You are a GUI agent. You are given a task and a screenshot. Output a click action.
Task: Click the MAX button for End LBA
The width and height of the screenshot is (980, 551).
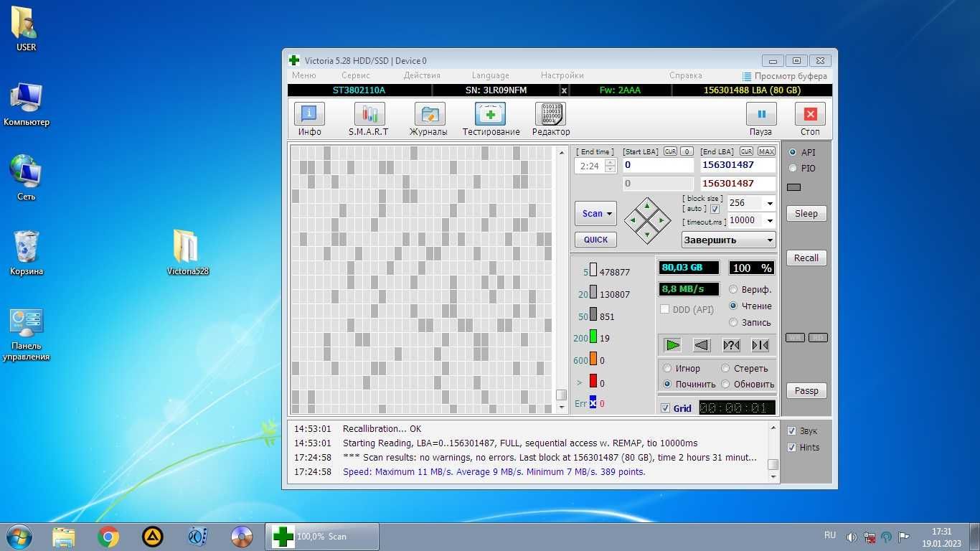pos(766,151)
